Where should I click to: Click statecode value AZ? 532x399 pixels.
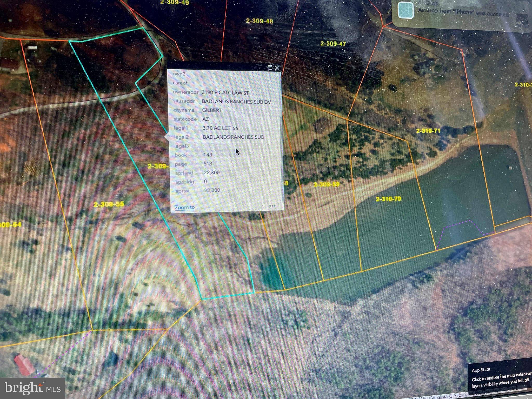[x=205, y=119]
